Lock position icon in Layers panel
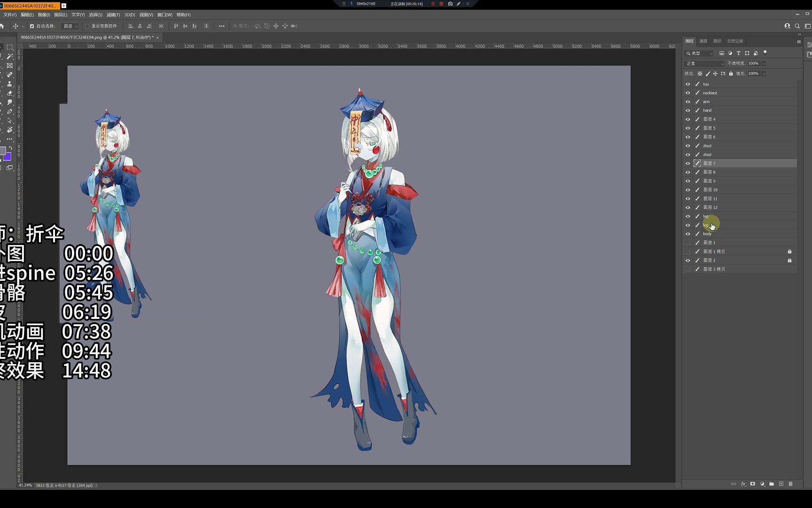This screenshot has height=508, width=812. [x=715, y=74]
